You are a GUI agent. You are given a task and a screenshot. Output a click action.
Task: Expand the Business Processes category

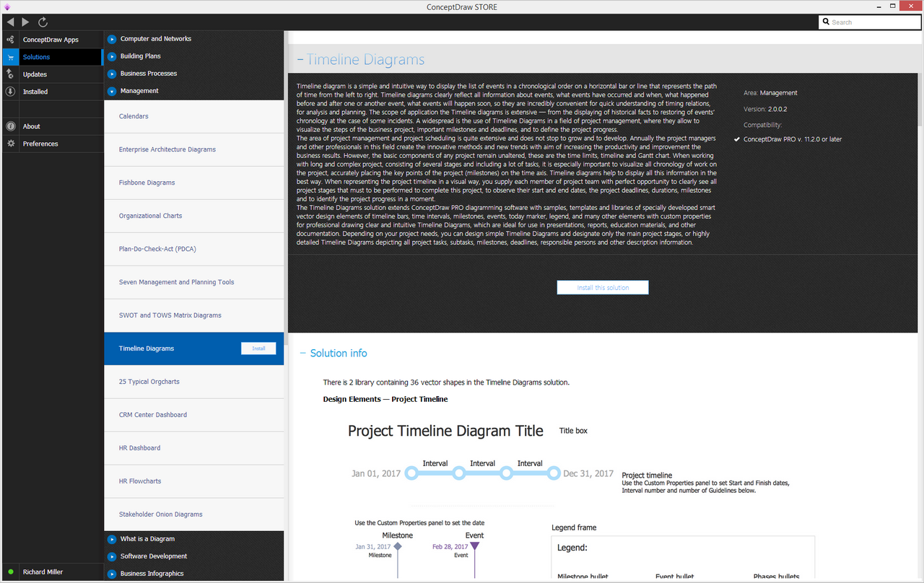click(112, 74)
